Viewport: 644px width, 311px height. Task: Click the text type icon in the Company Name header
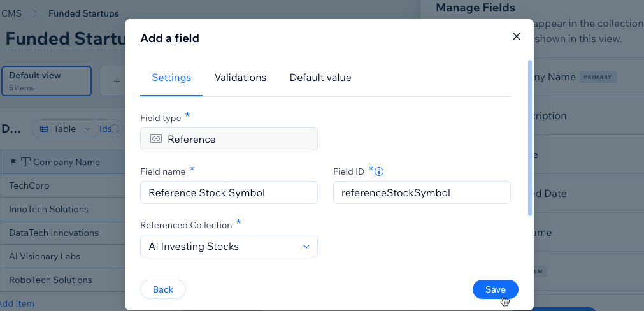tap(26, 163)
